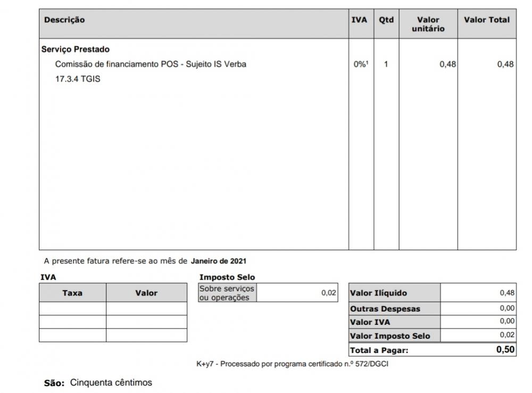Select the Cinquenta cêntimos text
This screenshot has height=393, width=532.
pyautogui.click(x=111, y=383)
